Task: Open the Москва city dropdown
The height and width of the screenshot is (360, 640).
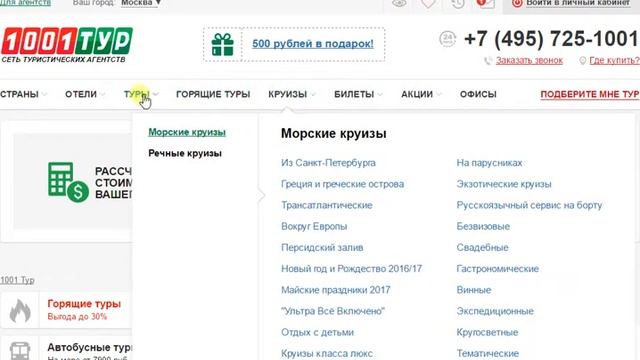Action: point(141,3)
